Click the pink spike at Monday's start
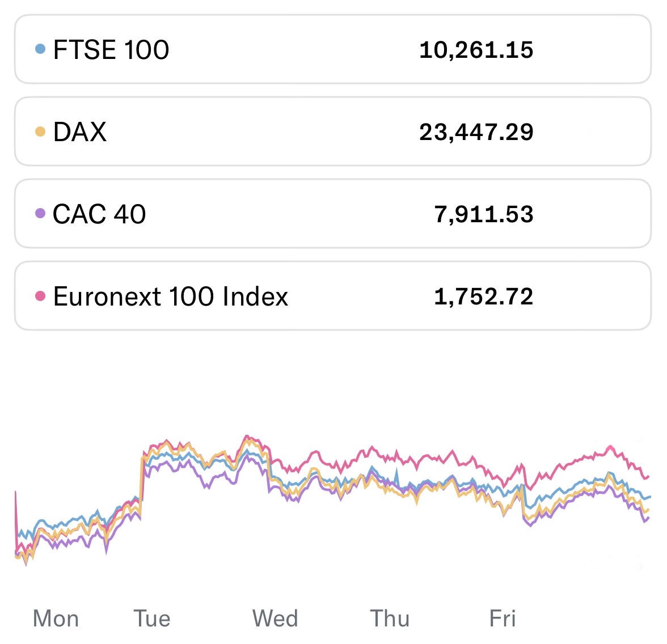The width and height of the screenshot is (667, 644). click(x=15, y=493)
